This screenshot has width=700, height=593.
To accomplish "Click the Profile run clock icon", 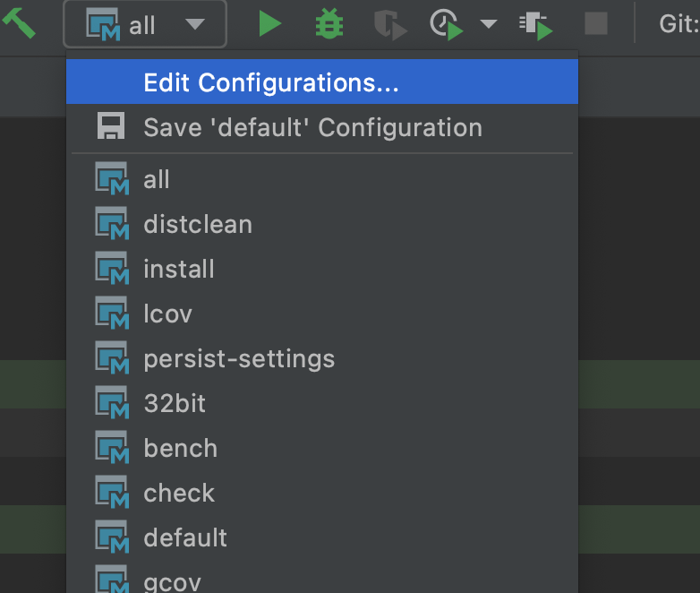I will (447, 24).
